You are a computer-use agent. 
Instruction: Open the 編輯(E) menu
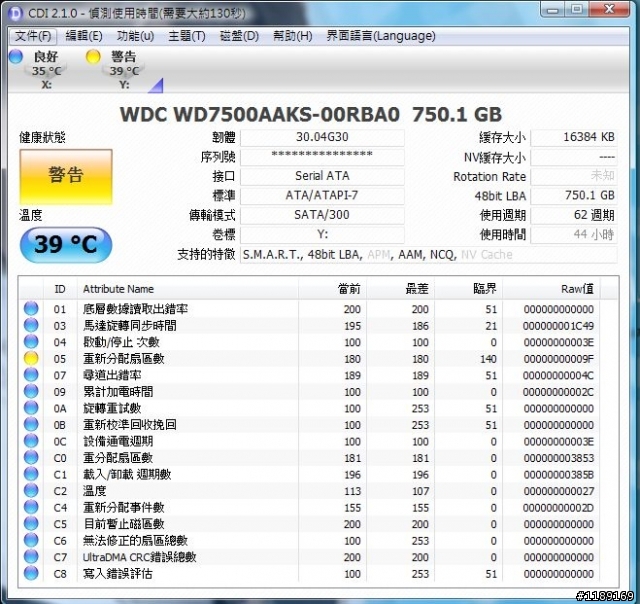coord(84,36)
